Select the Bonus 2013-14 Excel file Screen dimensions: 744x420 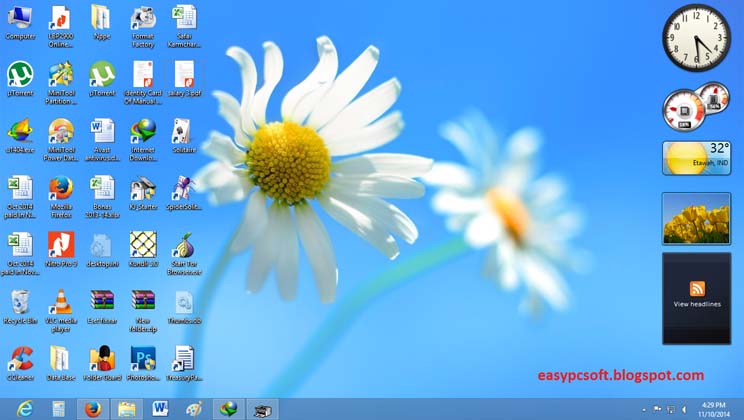(x=102, y=197)
